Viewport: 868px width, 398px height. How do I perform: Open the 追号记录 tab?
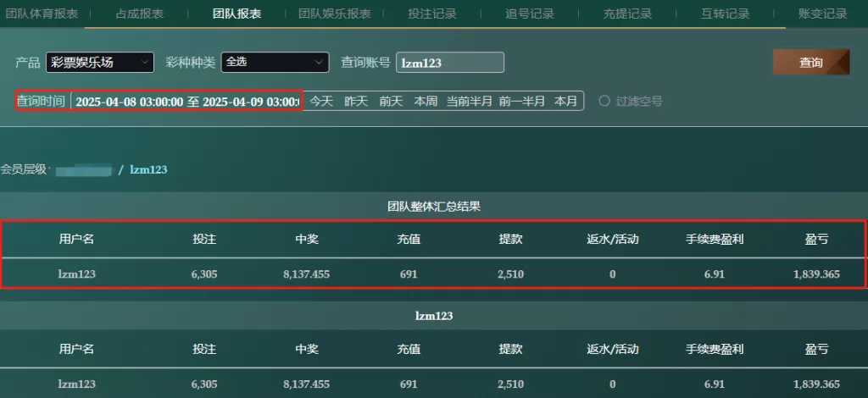(529, 14)
